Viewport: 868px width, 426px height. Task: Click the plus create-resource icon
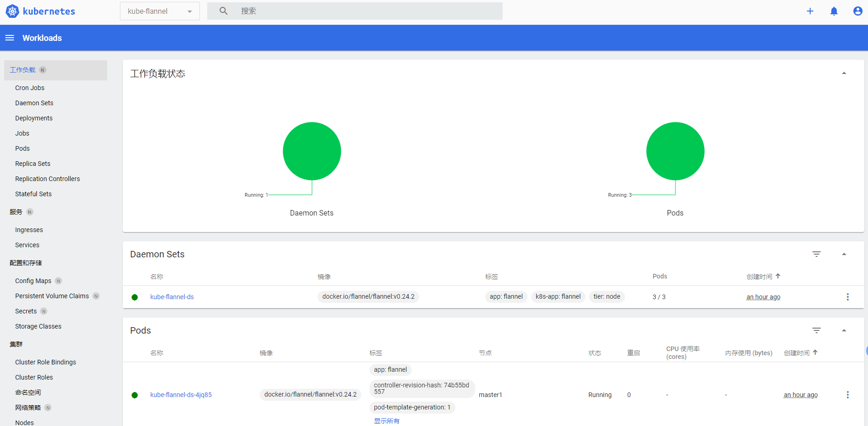pos(810,11)
